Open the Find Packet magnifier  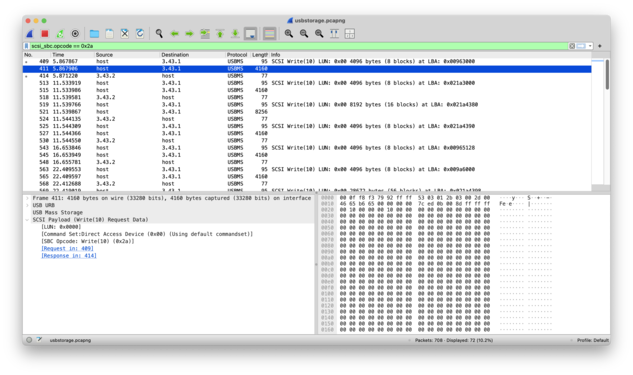coord(159,34)
